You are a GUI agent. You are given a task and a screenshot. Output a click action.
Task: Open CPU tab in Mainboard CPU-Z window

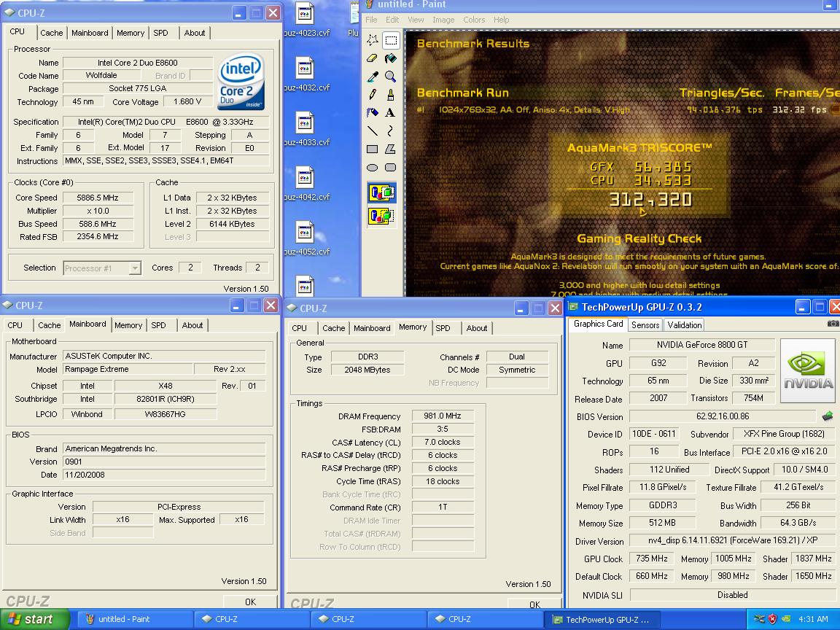coord(15,325)
